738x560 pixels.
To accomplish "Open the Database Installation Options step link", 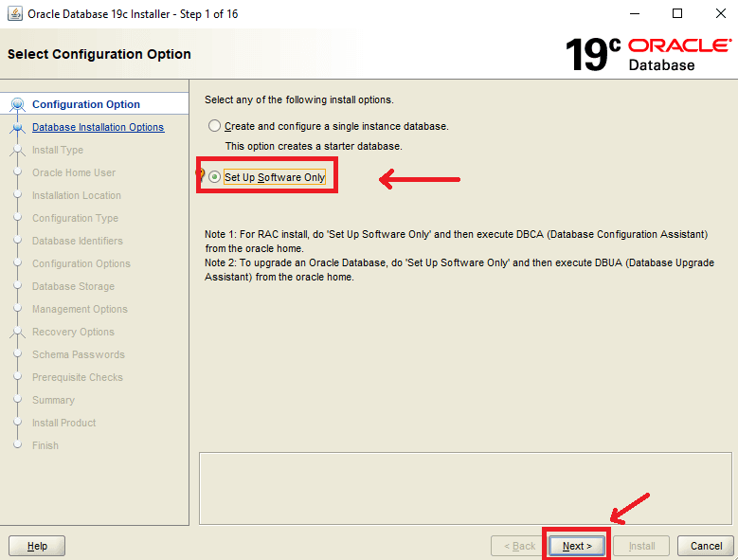I will coord(98,127).
